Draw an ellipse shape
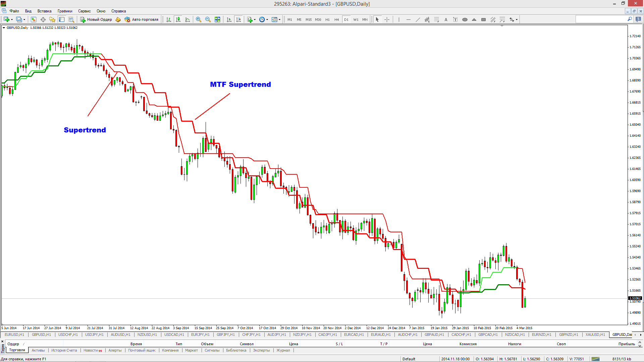 465,19
